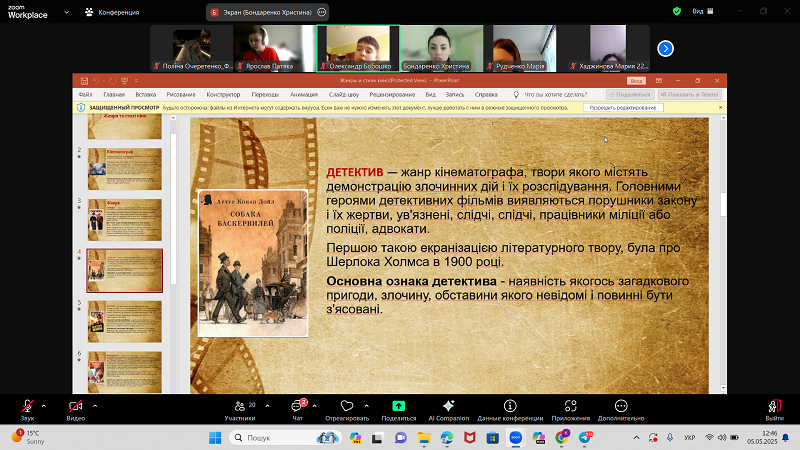
Task: Open Windows Start menu
Action: [215, 438]
